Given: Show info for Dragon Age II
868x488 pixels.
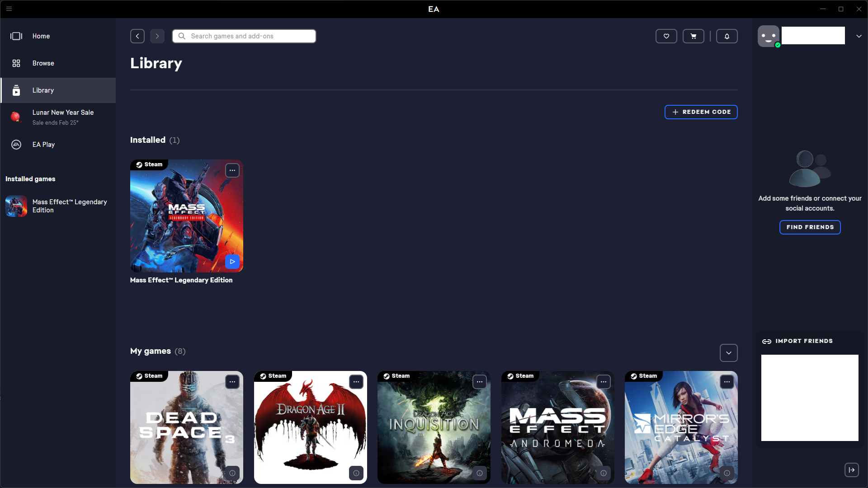Looking at the screenshot, I should point(356,473).
